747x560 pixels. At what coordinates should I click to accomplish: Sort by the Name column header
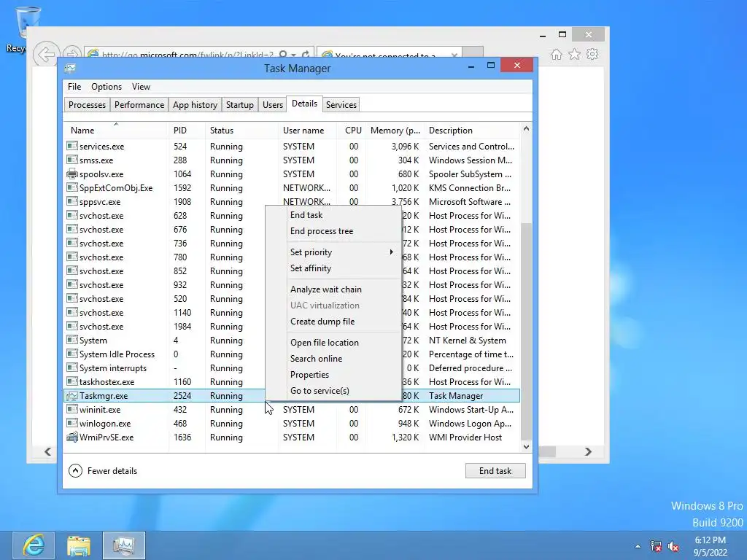(x=116, y=131)
